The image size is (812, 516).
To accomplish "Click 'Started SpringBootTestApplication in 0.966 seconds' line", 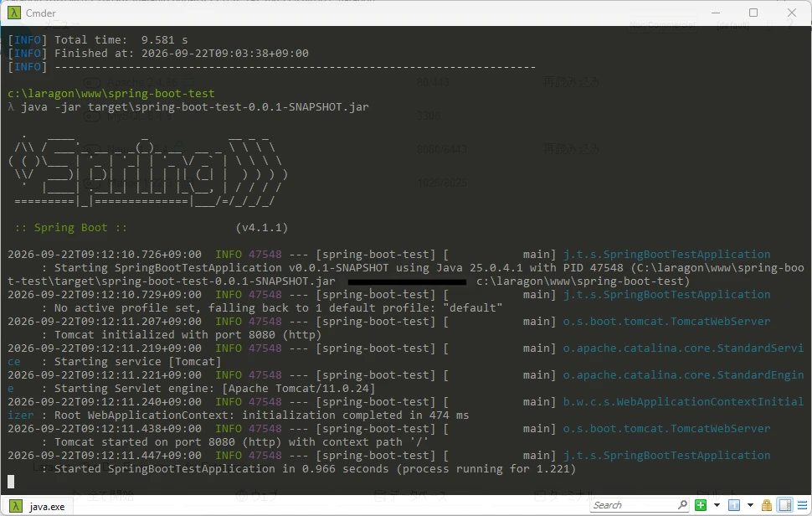I will 315,469.
